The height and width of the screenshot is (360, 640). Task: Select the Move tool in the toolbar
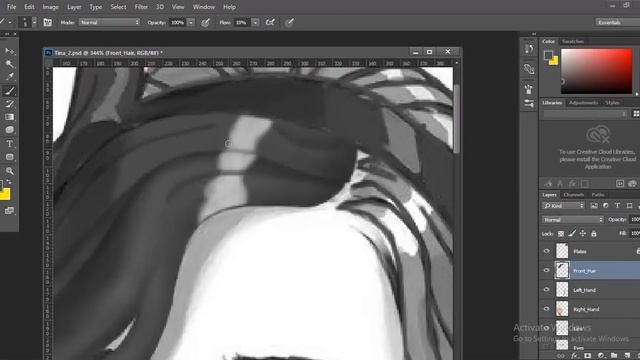pyautogui.click(x=9, y=51)
